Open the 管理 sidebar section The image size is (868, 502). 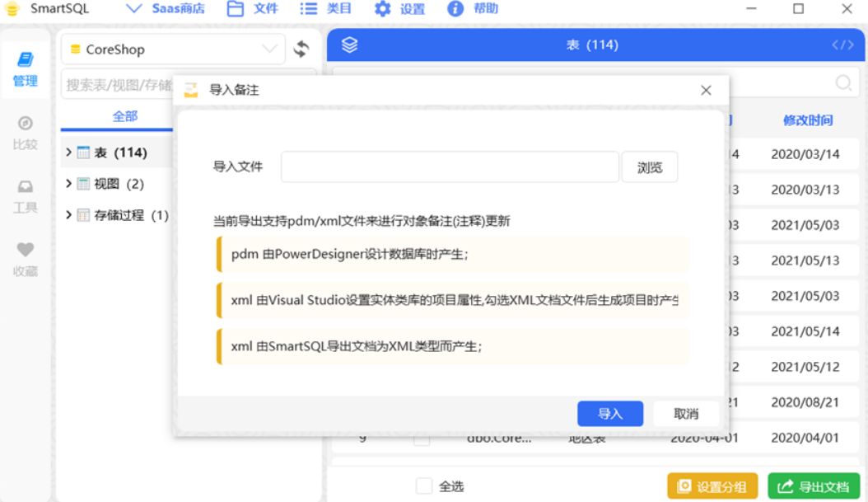[25, 69]
